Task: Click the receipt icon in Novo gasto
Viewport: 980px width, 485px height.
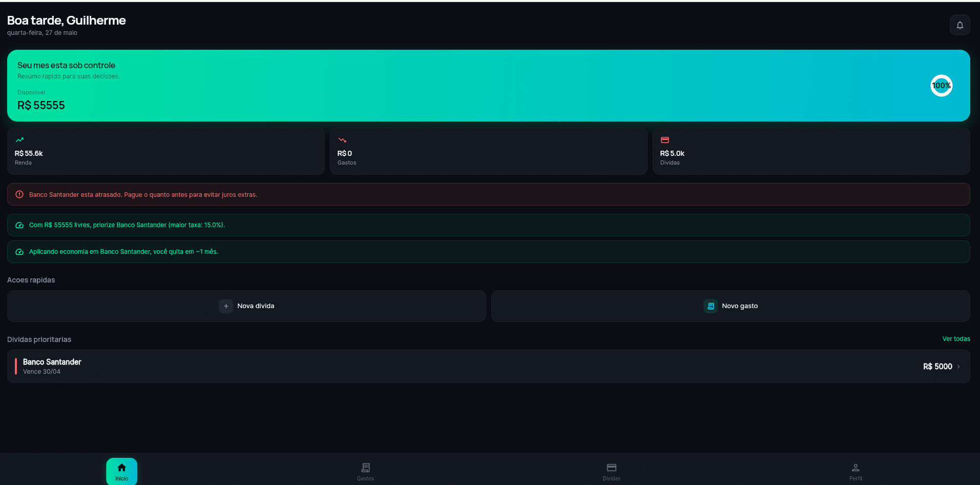Action: tap(711, 306)
